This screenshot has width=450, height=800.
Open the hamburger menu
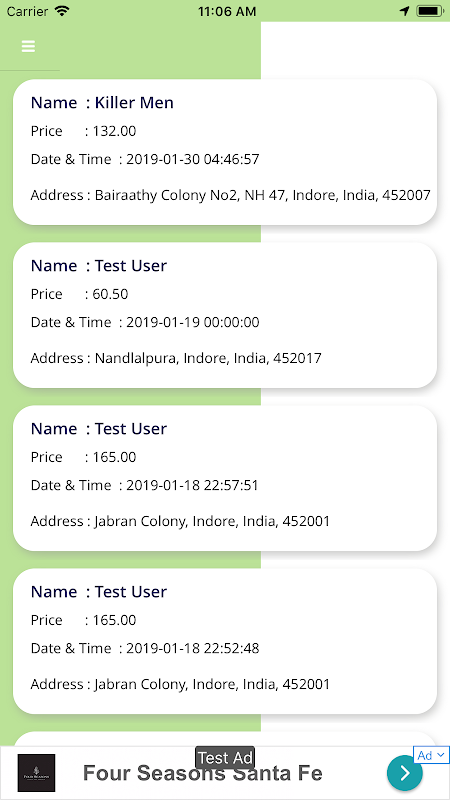pyautogui.click(x=28, y=46)
